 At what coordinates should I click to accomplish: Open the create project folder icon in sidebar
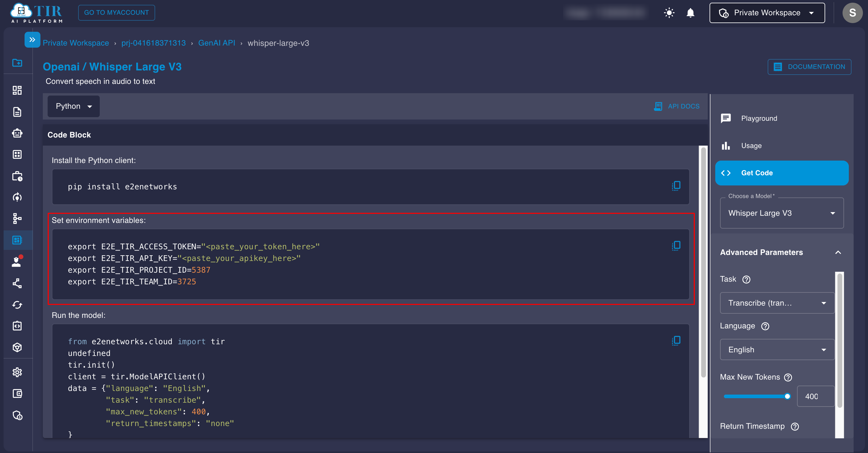pyautogui.click(x=17, y=63)
